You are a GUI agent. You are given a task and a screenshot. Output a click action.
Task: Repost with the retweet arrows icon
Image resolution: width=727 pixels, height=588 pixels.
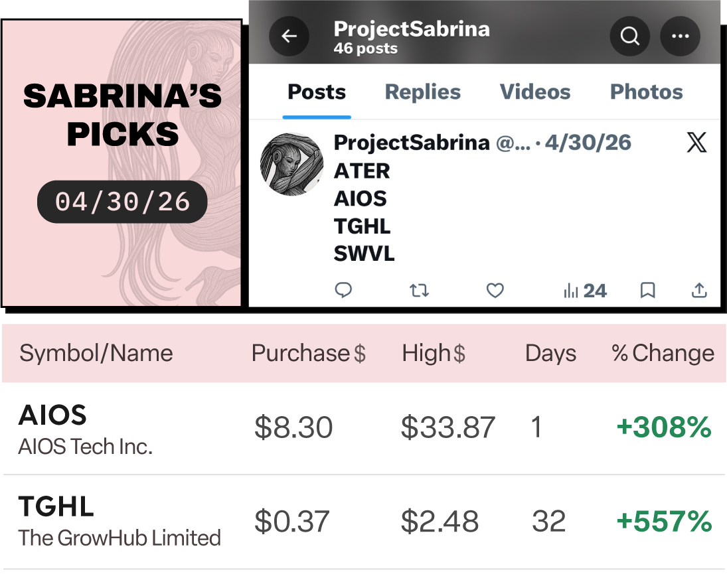(x=419, y=291)
